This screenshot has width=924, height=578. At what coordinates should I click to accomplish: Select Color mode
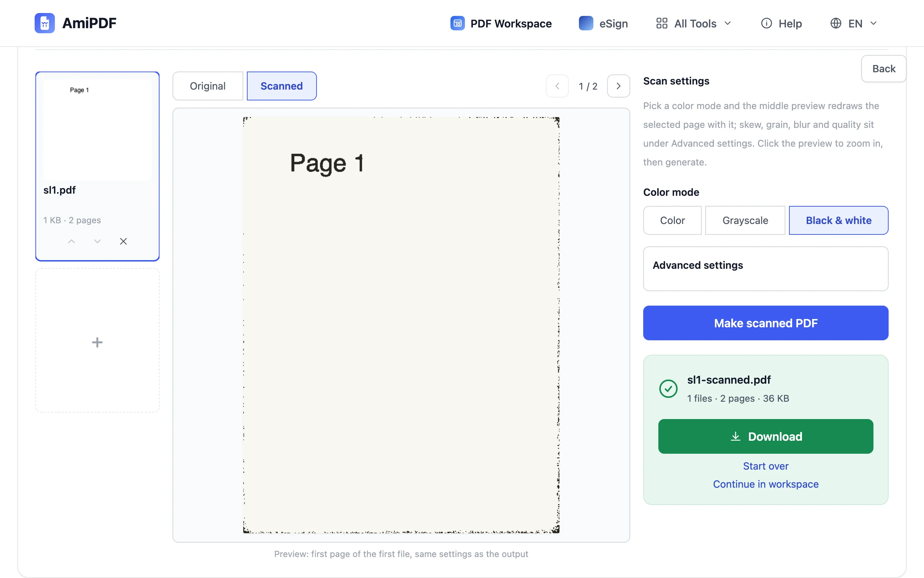click(x=672, y=221)
